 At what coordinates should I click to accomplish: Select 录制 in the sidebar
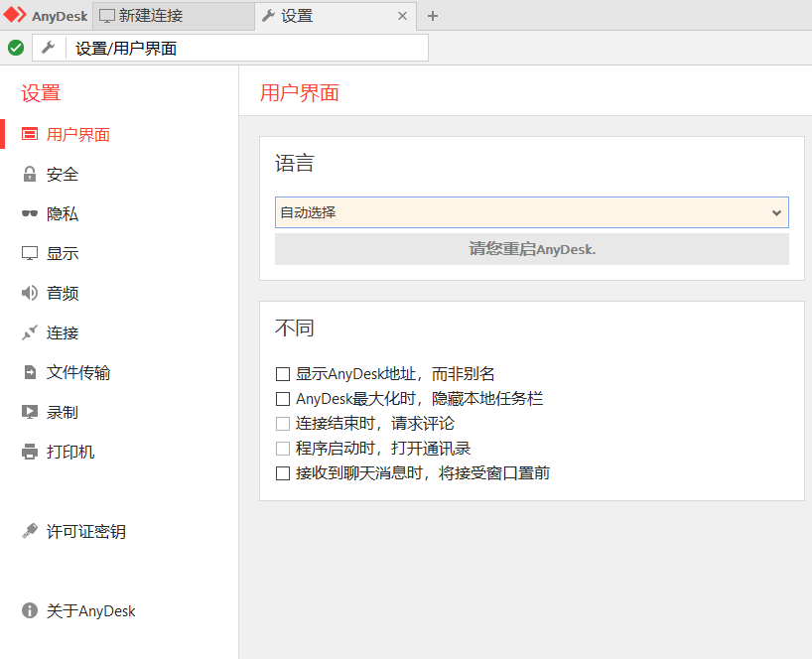[x=63, y=412]
